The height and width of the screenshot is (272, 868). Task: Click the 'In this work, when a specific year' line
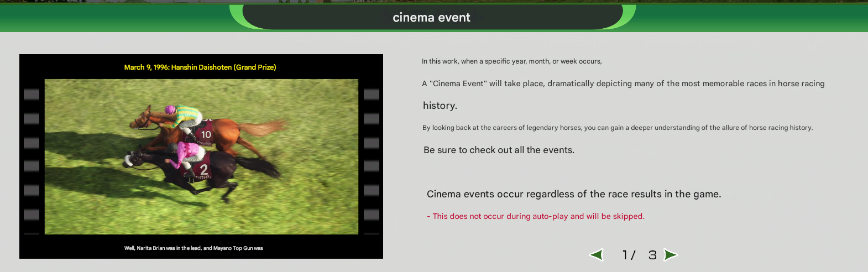point(512,61)
